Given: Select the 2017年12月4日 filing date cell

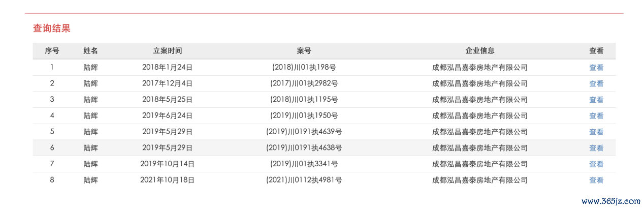Looking at the screenshot, I should coord(168,83).
